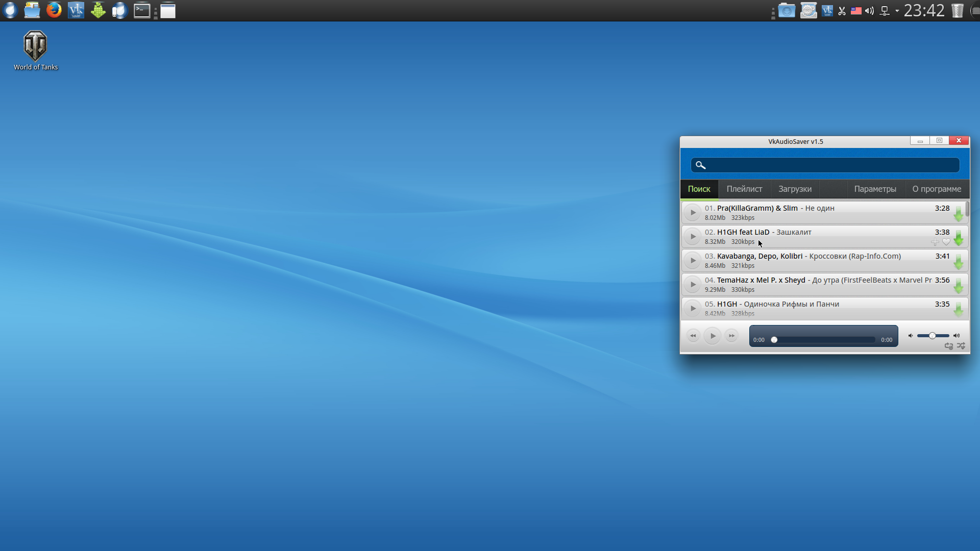Mute using the low volume speaker icon
The width and height of the screenshot is (980, 551).
coord(910,336)
